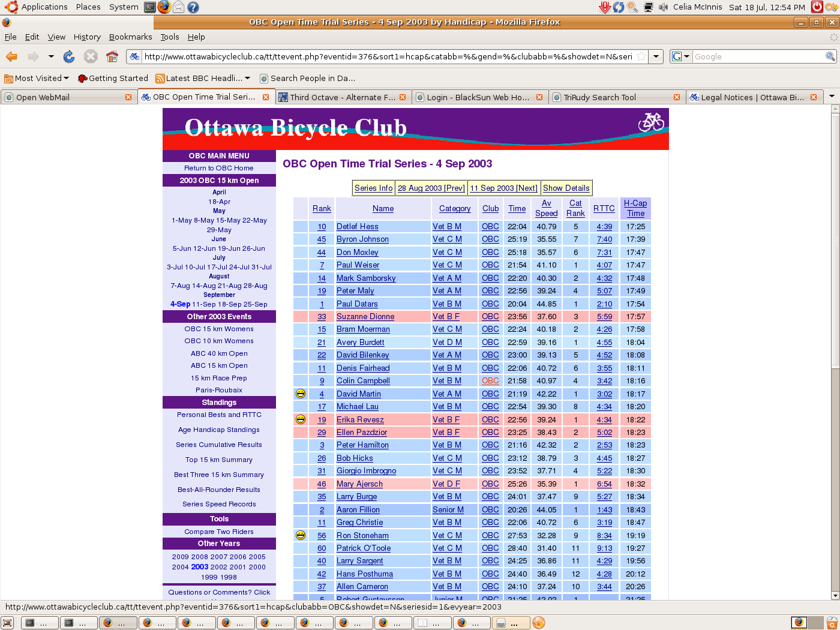This screenshot has width=840, height=630.
Task: Sort results by H-Cap Time column
Action: coord(635,208)
